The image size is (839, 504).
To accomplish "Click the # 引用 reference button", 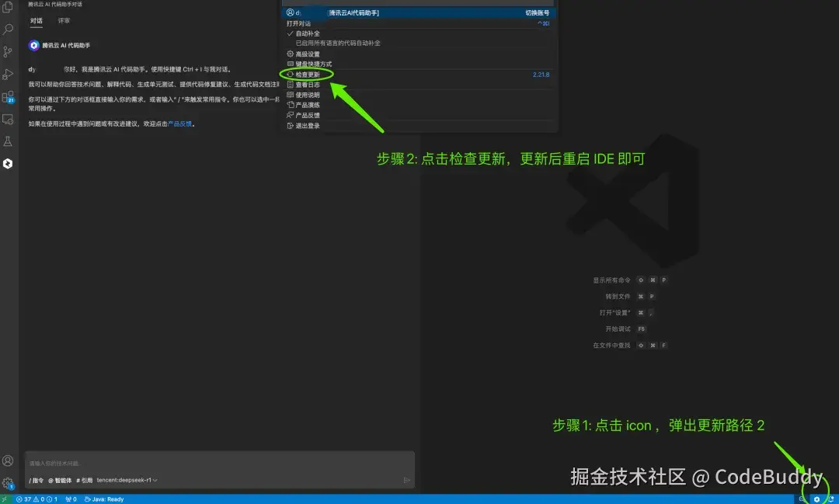I will [x=85, y=481].
